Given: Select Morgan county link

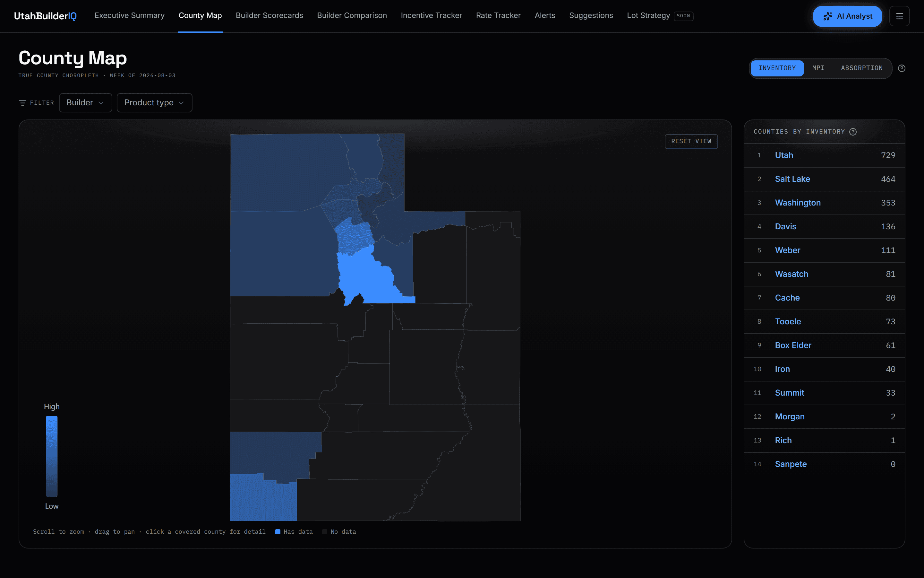Looking at the screenshot, I should [x=789, y=416].
